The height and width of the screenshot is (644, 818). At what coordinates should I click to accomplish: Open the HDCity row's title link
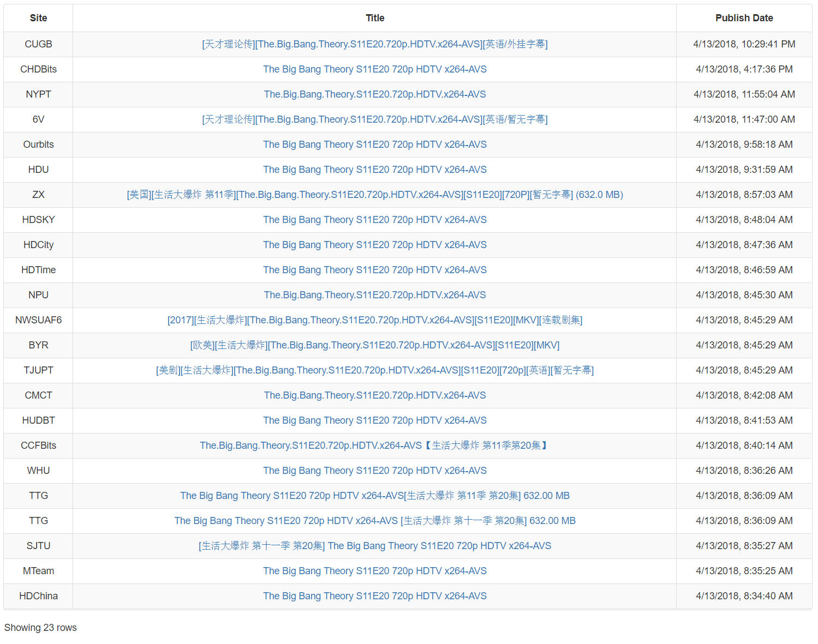[375, 245]
